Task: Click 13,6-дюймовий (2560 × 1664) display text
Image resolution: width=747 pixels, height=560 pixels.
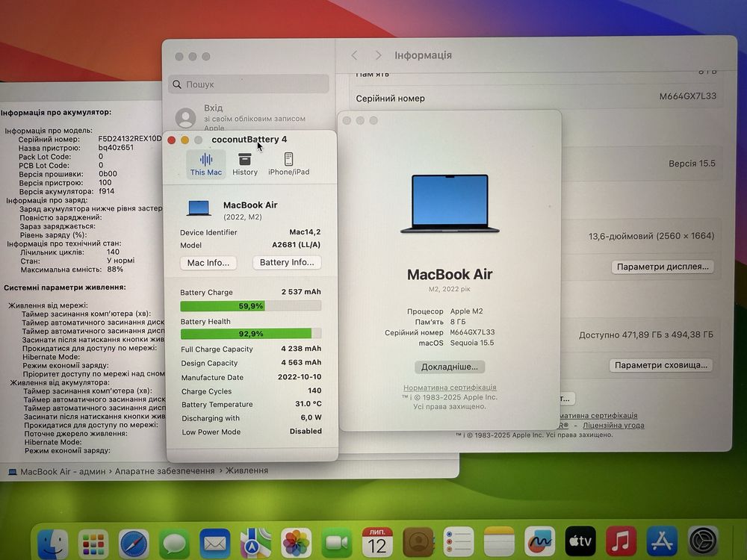Action: (x=651, y=236)
